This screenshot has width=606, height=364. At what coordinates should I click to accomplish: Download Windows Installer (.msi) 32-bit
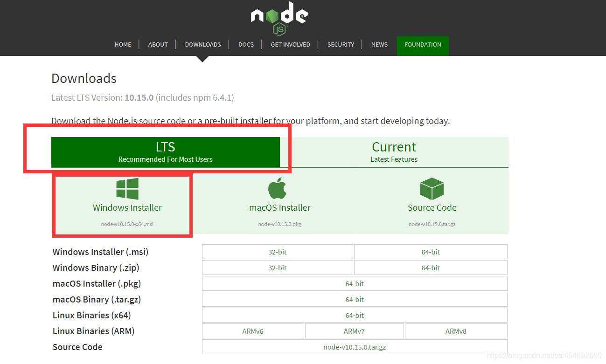pyautogui.click(x=278, y=252)
